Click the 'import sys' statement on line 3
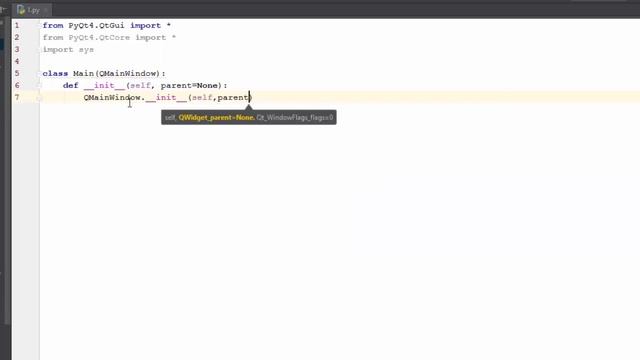Screen dimensions: 640x360 coord(68,49)
